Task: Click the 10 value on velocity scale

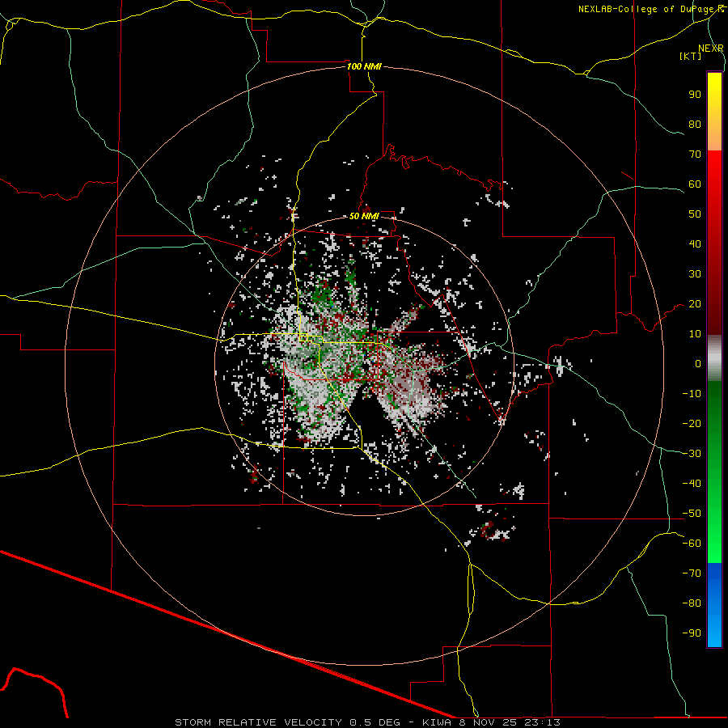Action: [x=695, y=334]
